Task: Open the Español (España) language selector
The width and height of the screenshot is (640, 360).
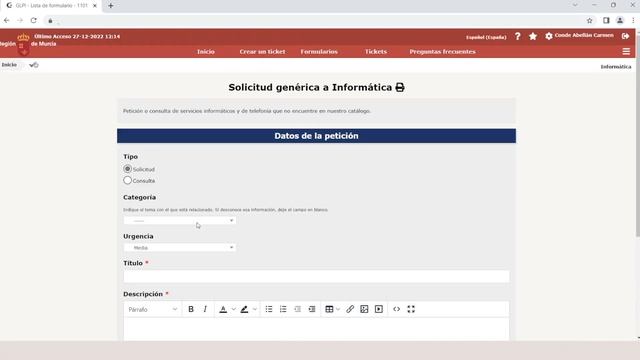Action: 486,37
